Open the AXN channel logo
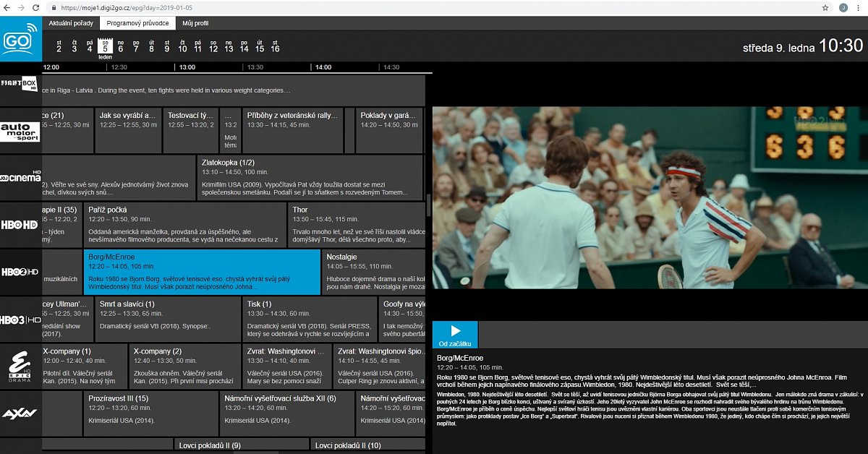This screenshot has width=868, height=454. 20,414
